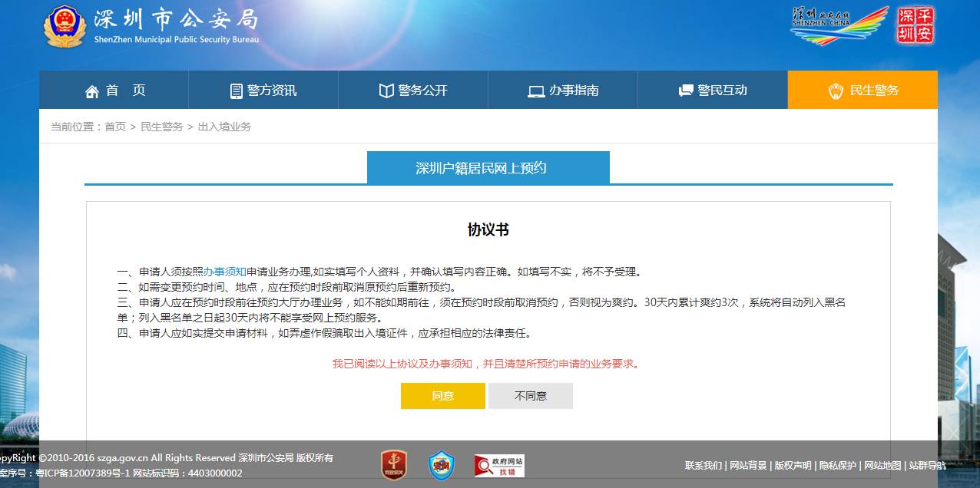
Task: Open the 警方资讯 navigation menu
Action: coord(263,91)
